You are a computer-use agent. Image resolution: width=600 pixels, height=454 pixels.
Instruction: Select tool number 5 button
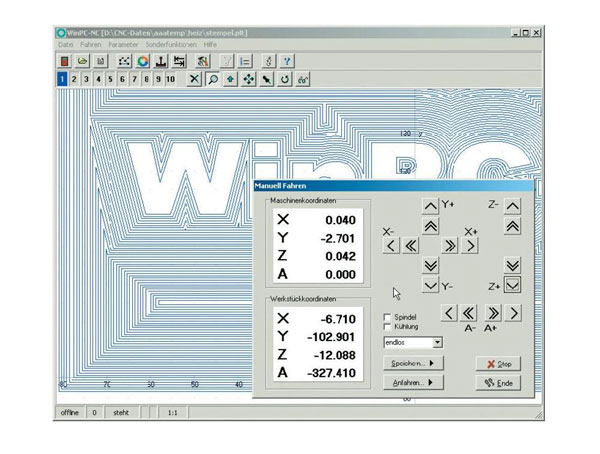[110, 79]
